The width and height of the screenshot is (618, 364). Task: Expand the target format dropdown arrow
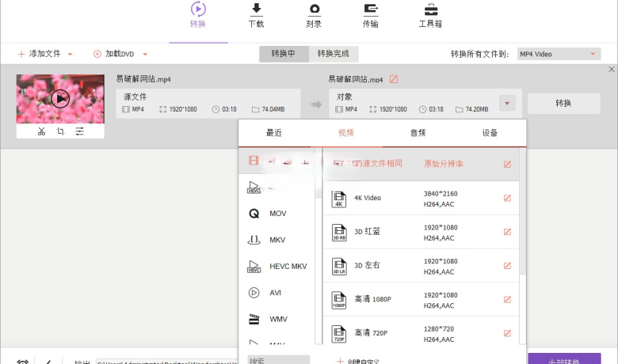[507, 104]
